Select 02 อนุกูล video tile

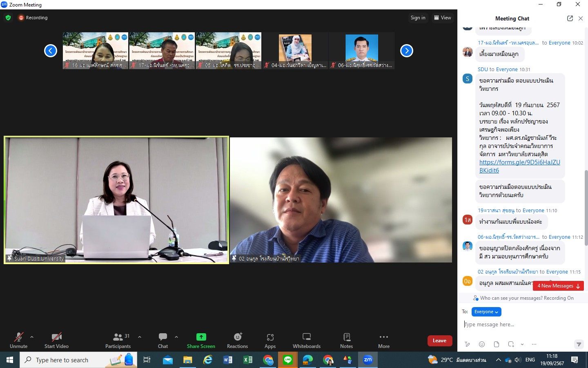tap(341, 200)
